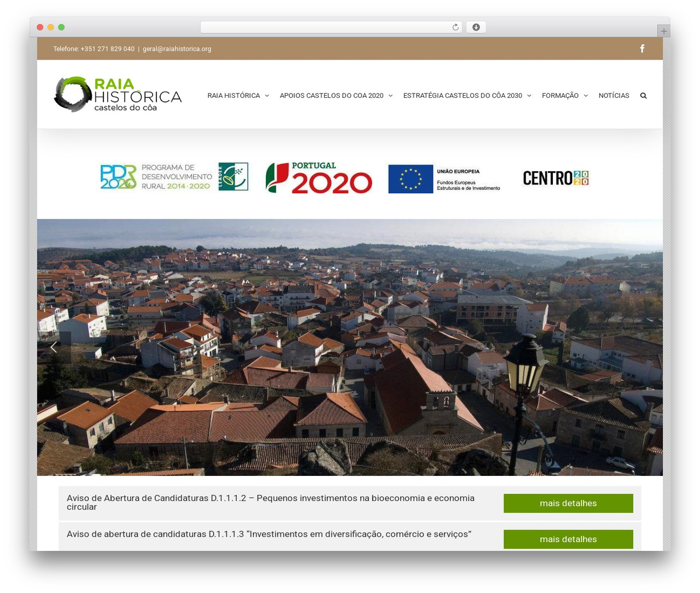Click the União Europeia flag logo

click(x=444, y=179)
